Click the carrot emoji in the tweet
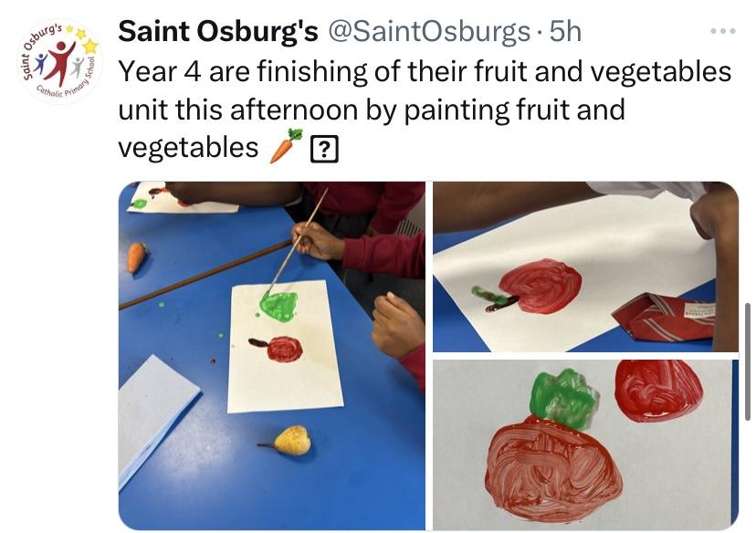Screen dimensions: 756x533 (286, 146)
